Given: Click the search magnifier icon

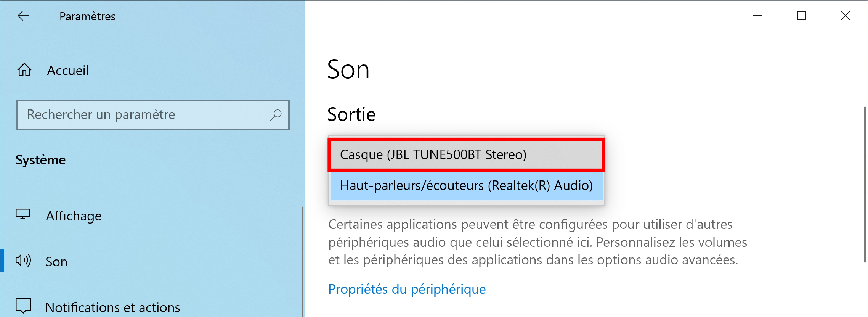Looking at the screenshot, I should click(x=276, y=115).
